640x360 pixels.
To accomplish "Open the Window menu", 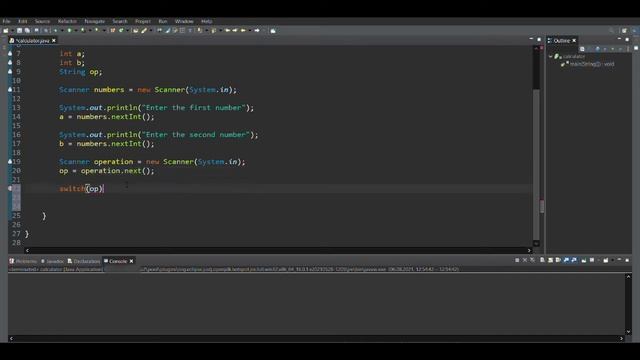I will point(184,21).
